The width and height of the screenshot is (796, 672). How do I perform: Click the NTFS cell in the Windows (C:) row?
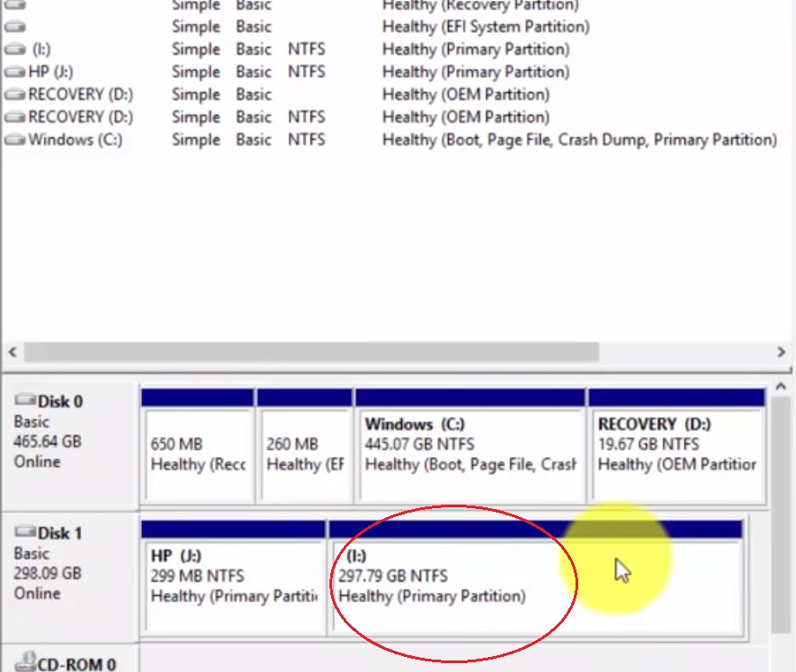click(306, 140)
